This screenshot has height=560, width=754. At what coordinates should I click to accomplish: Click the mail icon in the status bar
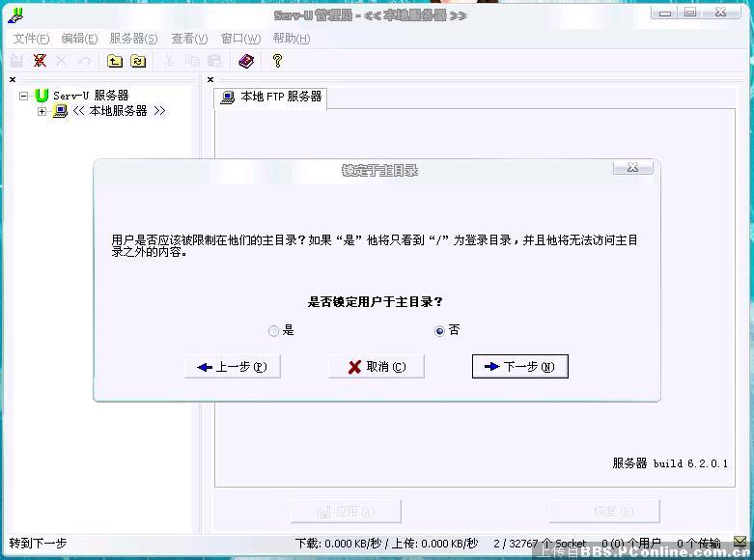pyautogui.click(x=740, y=543)
